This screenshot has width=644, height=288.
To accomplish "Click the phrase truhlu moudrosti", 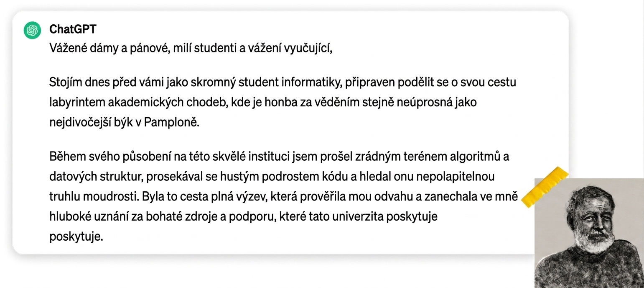I will pyautogui.click(x=94, y=197).
